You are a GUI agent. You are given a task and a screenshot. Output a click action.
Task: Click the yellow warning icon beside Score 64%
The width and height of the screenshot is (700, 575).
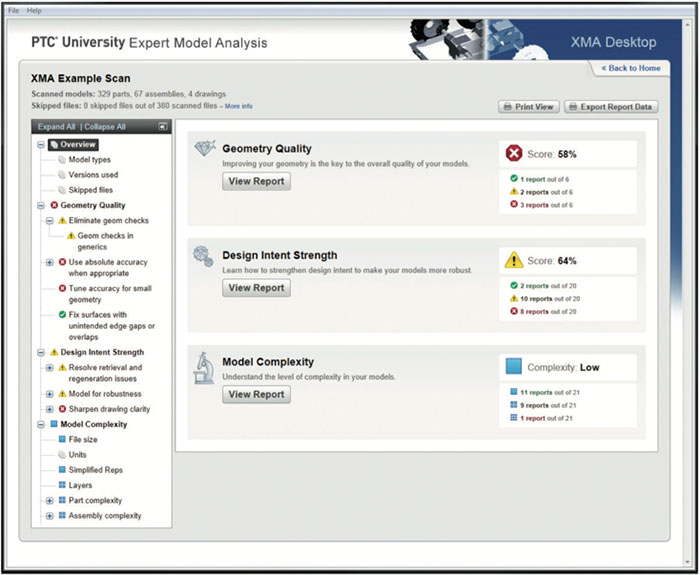(x=514, y=260)
